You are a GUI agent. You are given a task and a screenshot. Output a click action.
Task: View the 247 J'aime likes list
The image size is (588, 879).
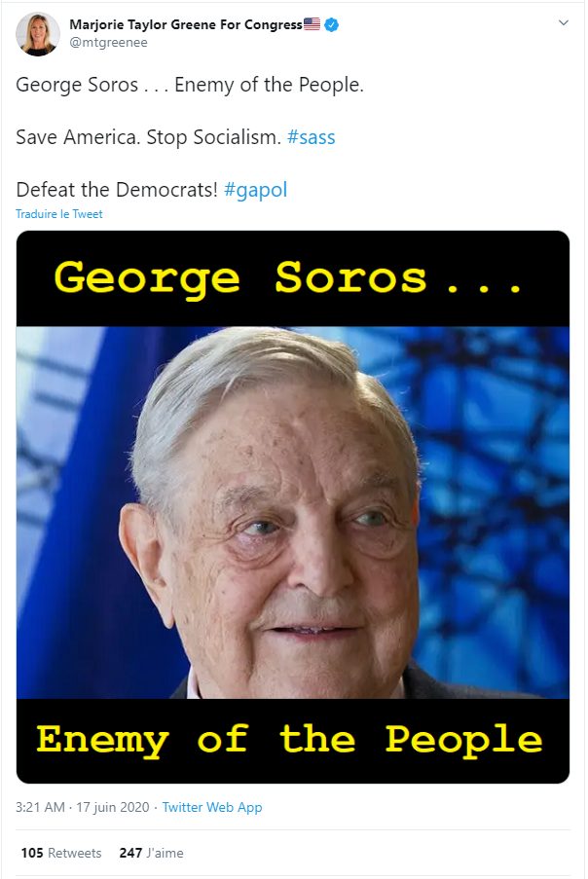click(151, 853)
